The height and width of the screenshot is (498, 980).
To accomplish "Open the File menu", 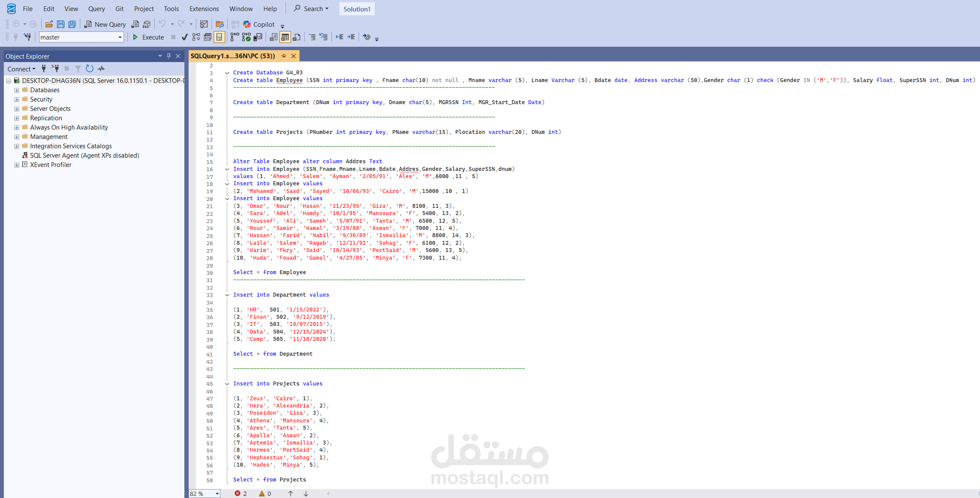I will coord(28,8).
